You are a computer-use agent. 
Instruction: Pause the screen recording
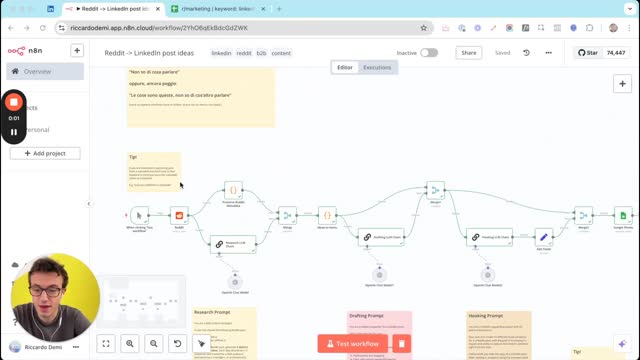coord(14,132)
